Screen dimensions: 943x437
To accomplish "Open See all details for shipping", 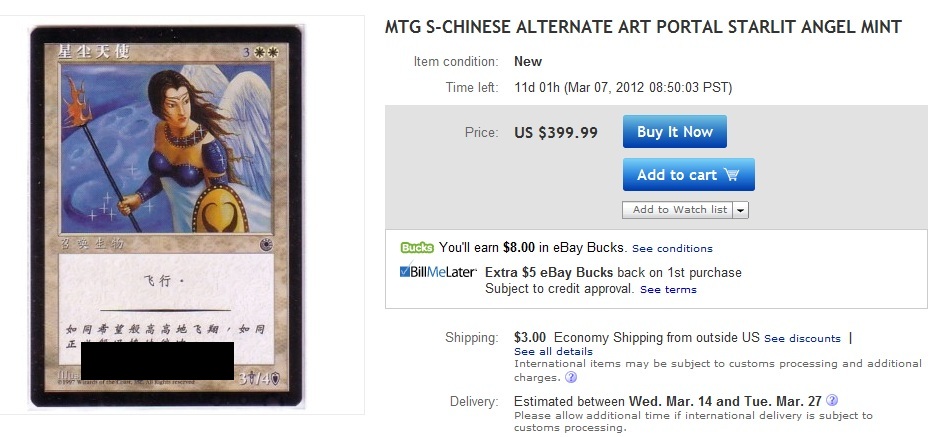I will 553,352.
